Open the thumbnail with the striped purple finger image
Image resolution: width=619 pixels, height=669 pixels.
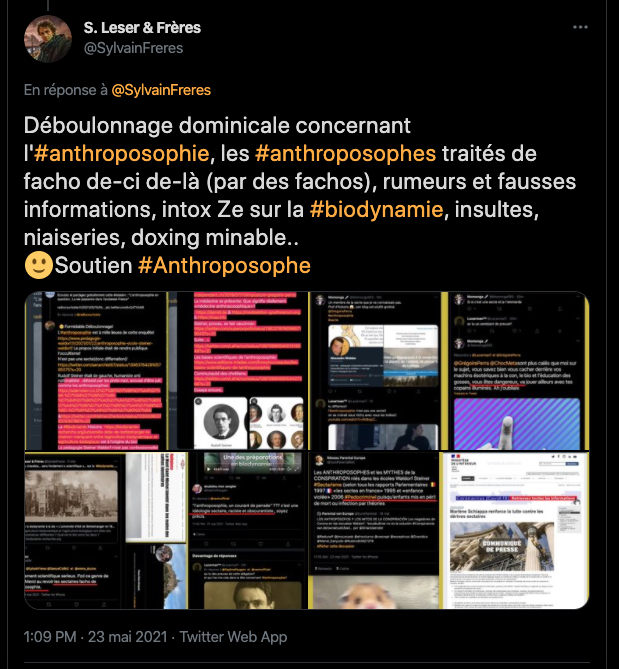tap(519, 371)
